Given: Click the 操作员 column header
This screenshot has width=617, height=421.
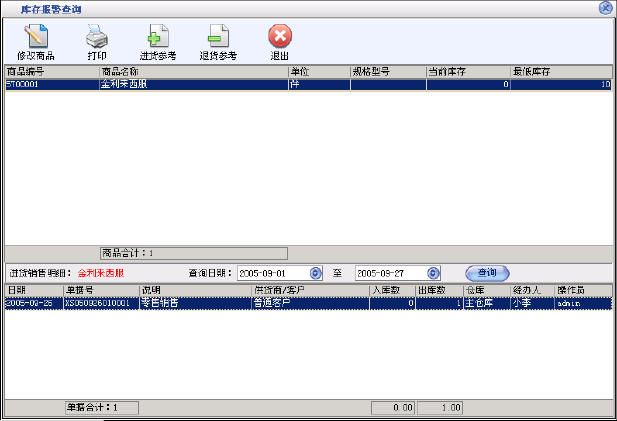Looking at the screenshot, I should coord(582,290).
